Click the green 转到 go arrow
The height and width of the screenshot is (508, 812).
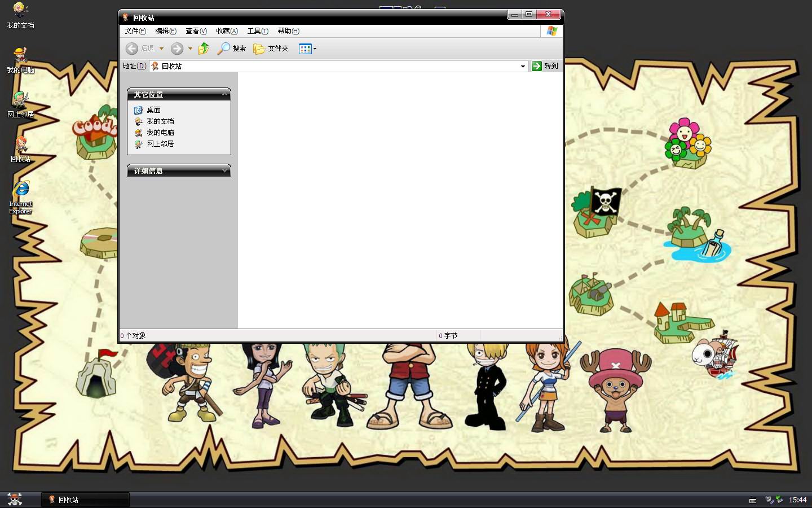click(536, 66)
